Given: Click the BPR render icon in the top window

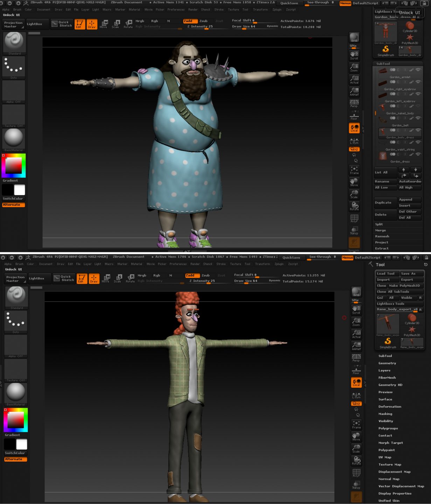Looking at the screenshot, I should pos(354,38).
